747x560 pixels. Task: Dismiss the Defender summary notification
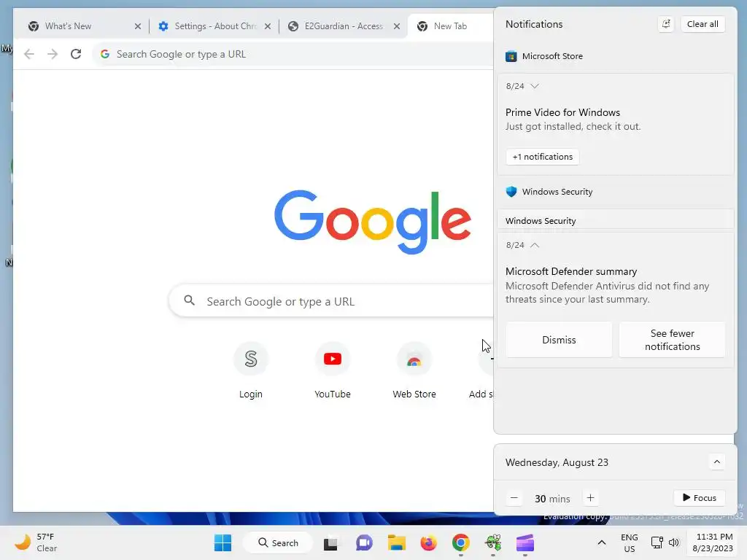coord(559,340)
